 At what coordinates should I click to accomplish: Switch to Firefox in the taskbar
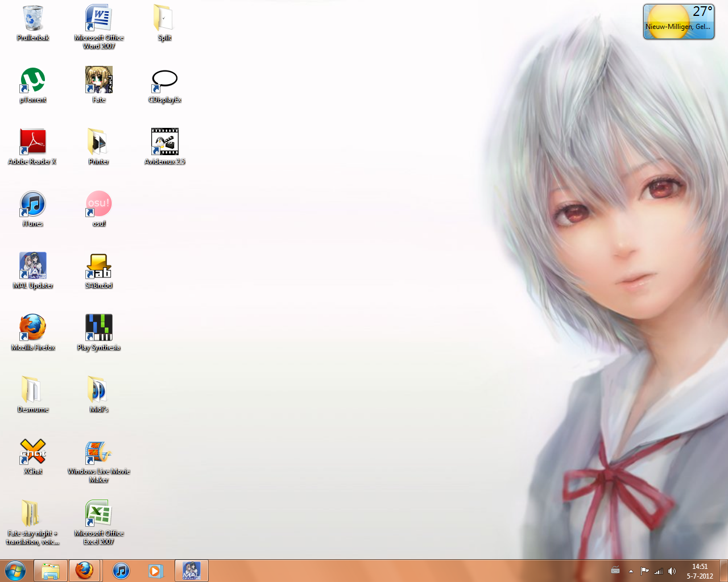(x=85, y=571)
